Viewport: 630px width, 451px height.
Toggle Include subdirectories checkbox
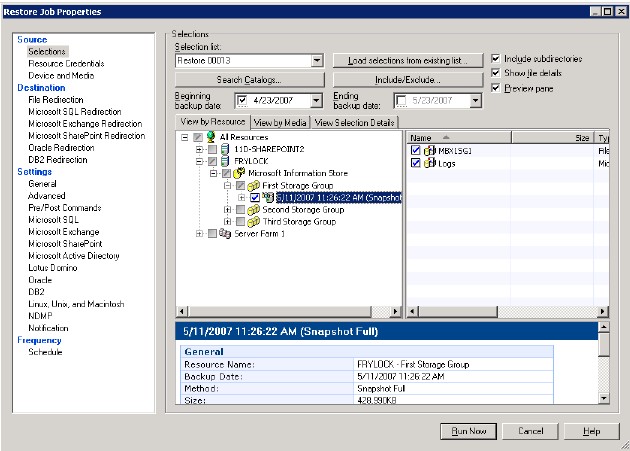pyautogui.click(x=496, y=59)
